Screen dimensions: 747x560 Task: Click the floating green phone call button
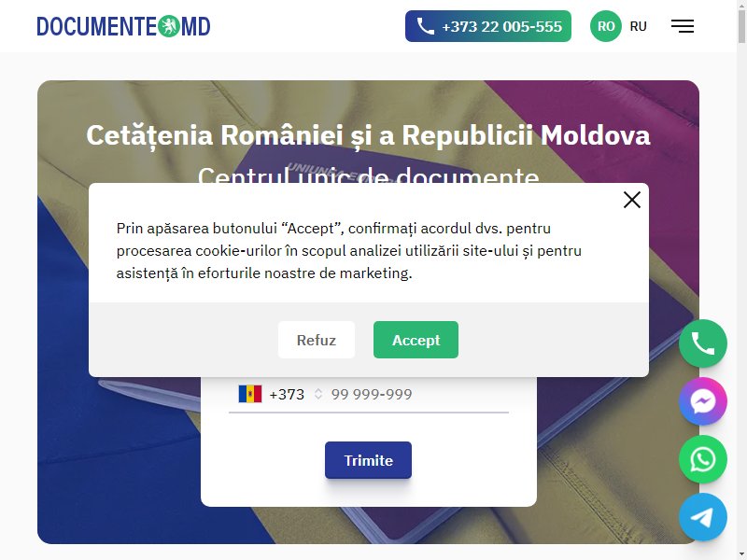[x=703, y=343]
